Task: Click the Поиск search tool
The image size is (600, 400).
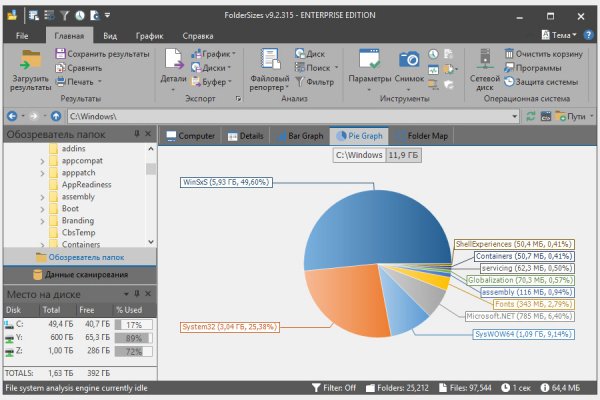Action: [317, 68]
